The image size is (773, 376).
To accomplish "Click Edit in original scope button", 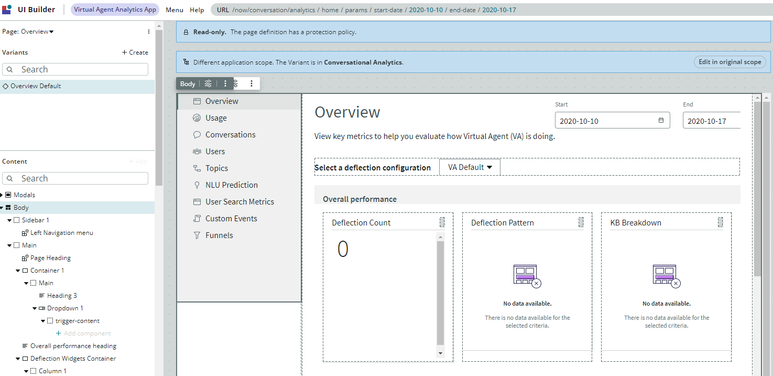I will click(x=730, y=62).
